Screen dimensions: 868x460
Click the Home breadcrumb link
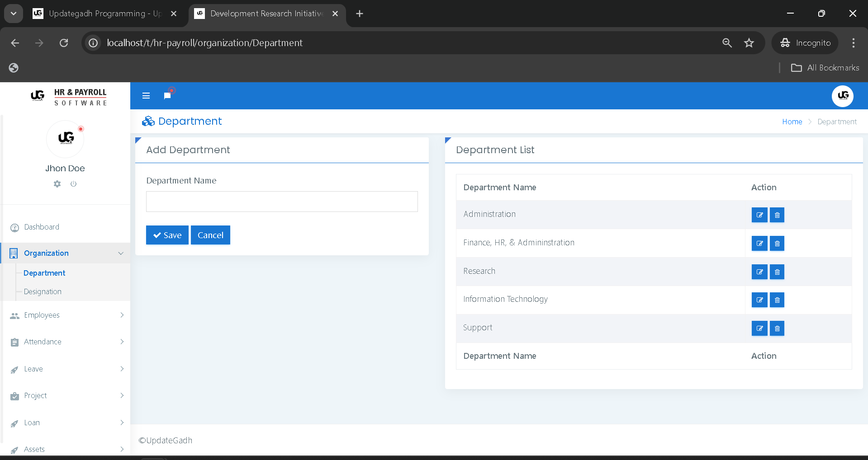point(792,122)
